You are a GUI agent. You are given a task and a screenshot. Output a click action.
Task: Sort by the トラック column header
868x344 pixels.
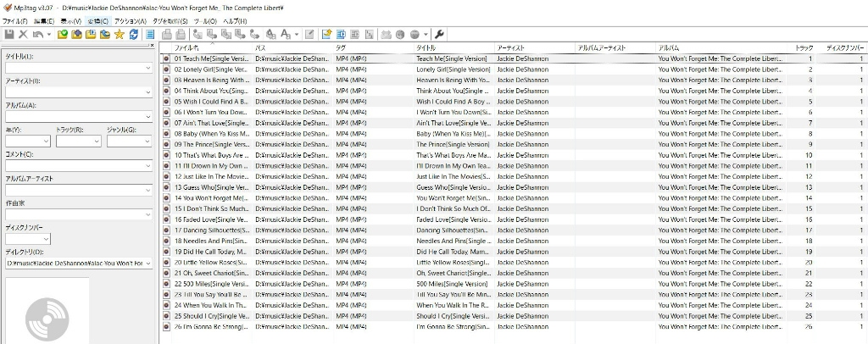coord(804,48)
